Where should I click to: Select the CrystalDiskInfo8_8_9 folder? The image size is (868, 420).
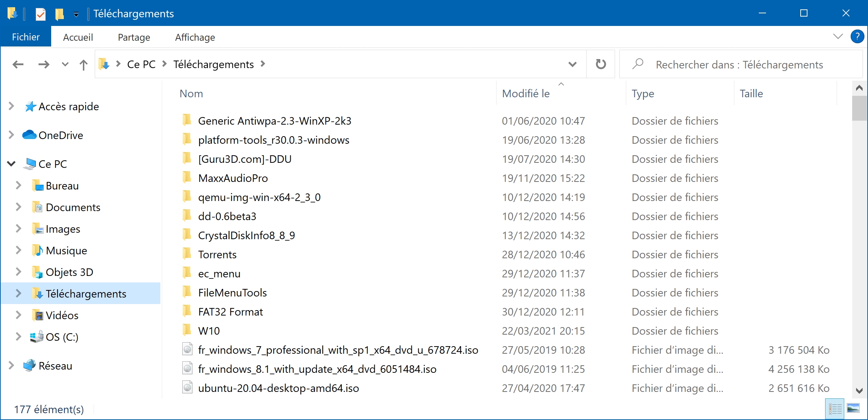(246, 235)
